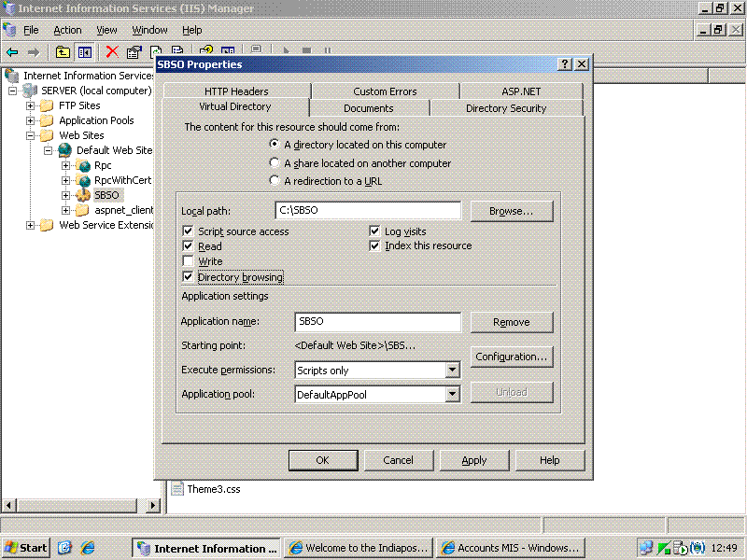Toggle the Read permission checkbox

point(189,245)
